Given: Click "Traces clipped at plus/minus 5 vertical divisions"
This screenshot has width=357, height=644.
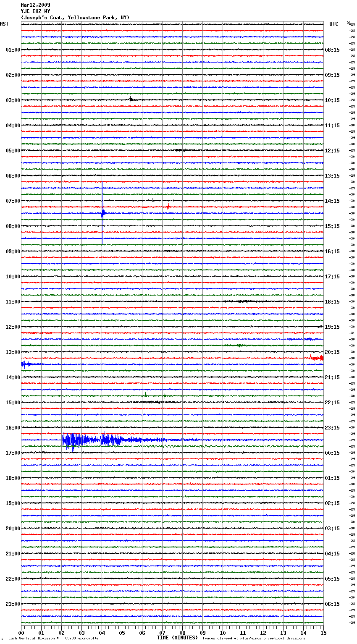Looking at the screenshot, I should (x=254, y=638).
